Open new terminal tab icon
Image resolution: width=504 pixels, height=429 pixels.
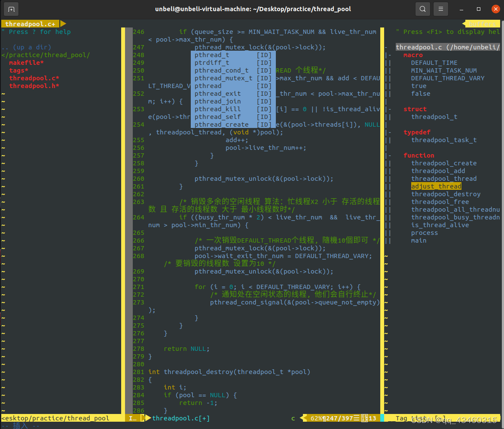coord(11,9)
